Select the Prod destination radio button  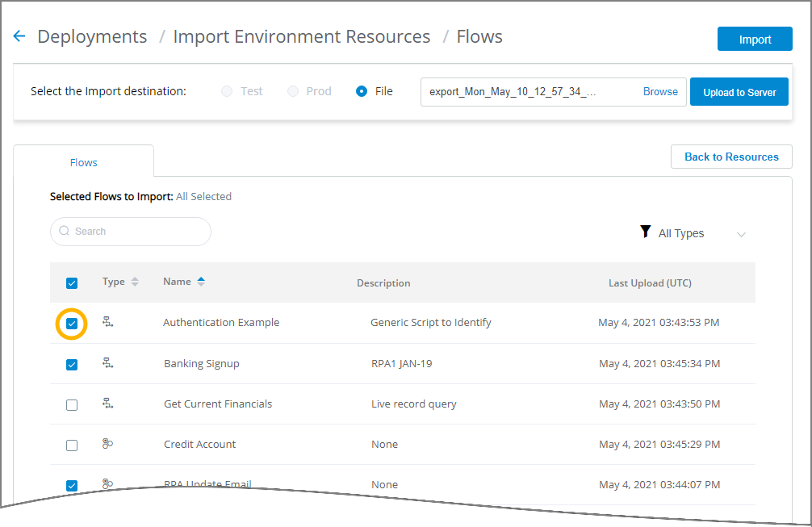(x=293, y=91)
